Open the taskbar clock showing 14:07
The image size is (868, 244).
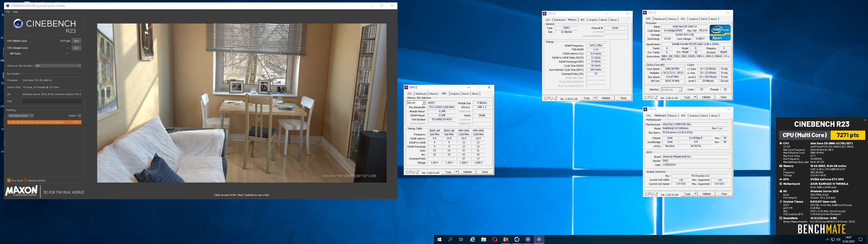[849, 240]
